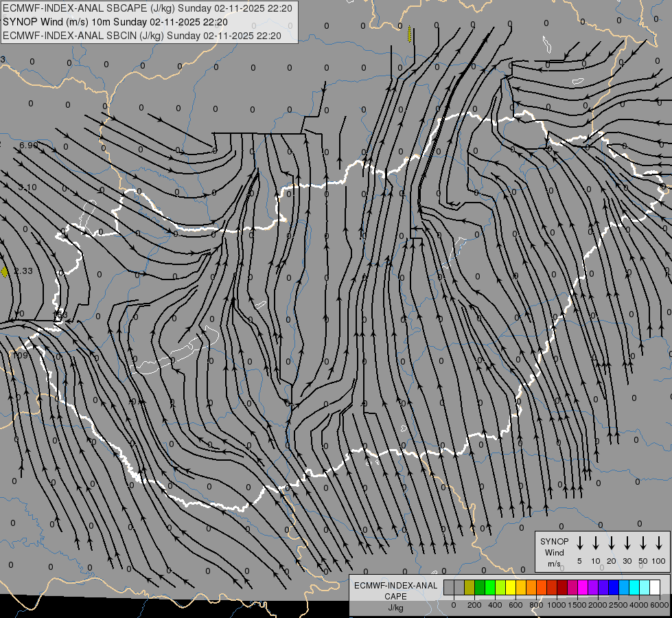Click the yellow diamond marker beside 2.33
This screenshot has height=618, width=672.
(4, 271)
